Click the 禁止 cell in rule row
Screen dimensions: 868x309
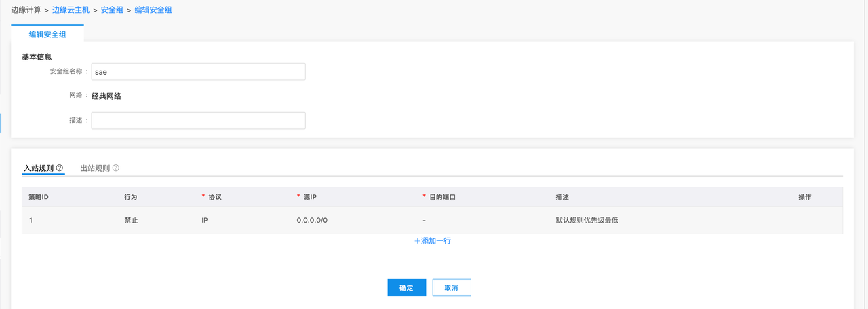coord(131,221)
